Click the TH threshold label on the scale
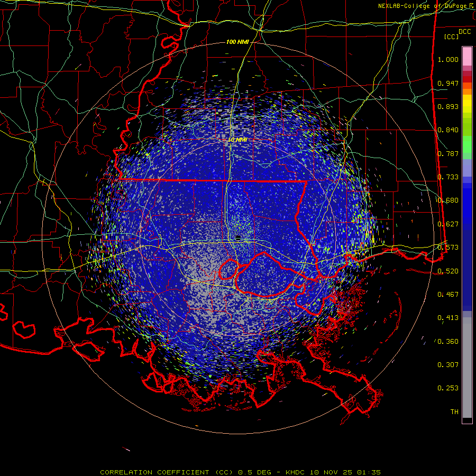Screen dimensions: 476x476 (x=454, y=412)
